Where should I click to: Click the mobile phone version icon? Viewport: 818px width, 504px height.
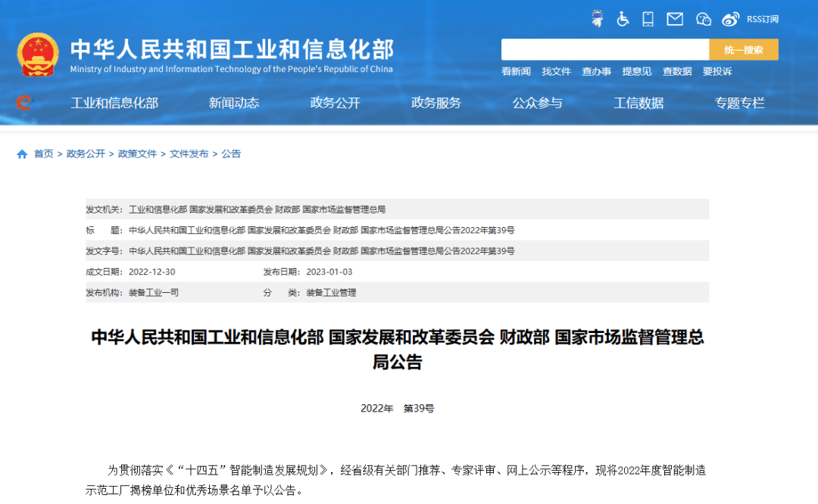pos(648,19)
